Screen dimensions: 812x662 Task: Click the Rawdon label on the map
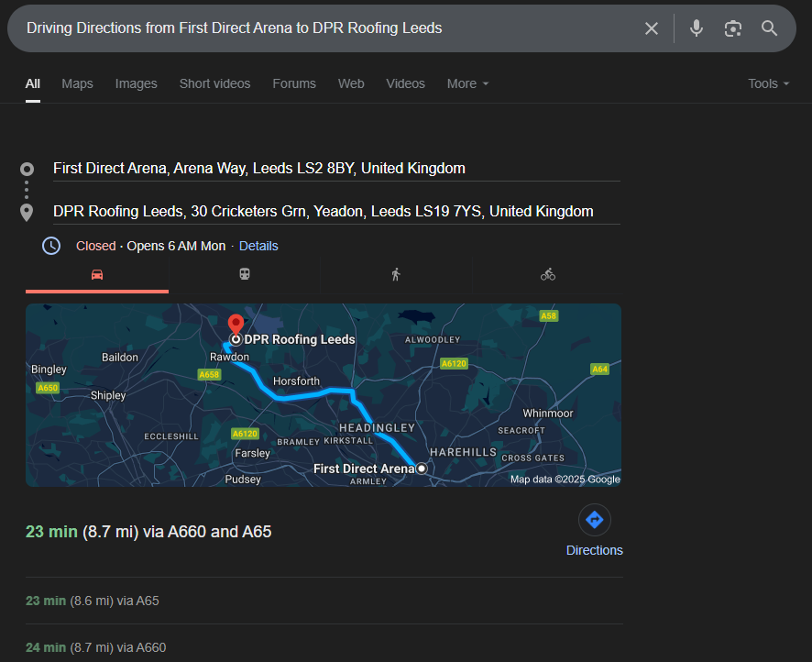tap(229, 357)
